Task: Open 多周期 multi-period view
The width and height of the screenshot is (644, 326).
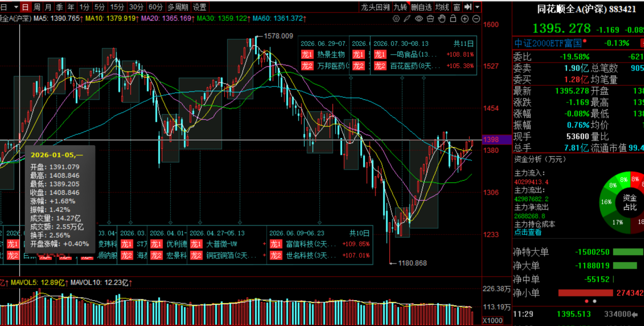Action: click(178, 7)
